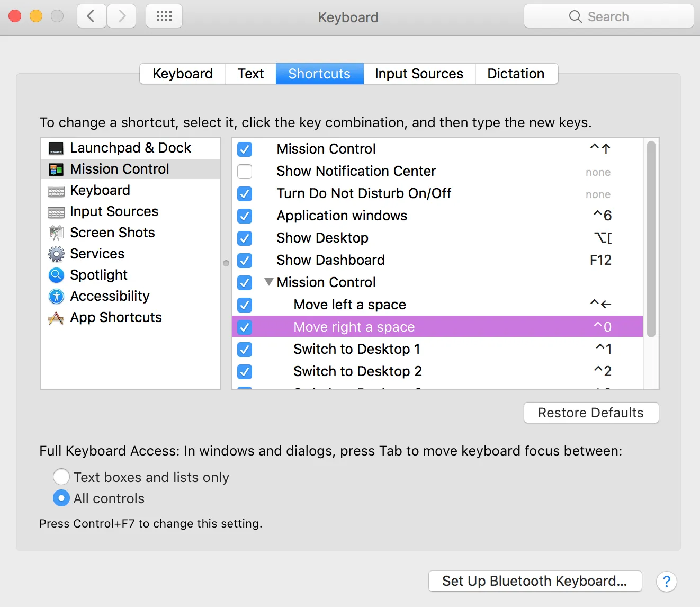Open App Shortcuts via its icon
The height and width of the screenshot is (607, 700).
point(56,318)
